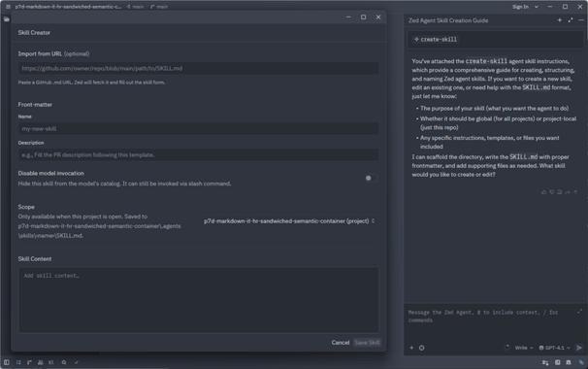The width and height of the screenshot is (588, 369).
Task: Open collaboration panel icon in status bar
Action: click(x=40, y=362)
